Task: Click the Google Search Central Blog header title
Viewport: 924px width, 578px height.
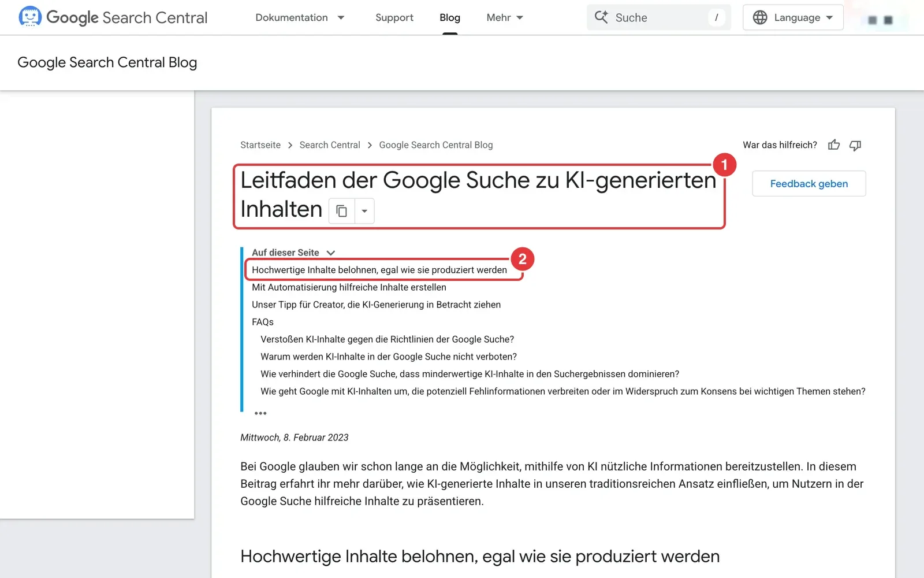Action: click(x=107, y=62)
